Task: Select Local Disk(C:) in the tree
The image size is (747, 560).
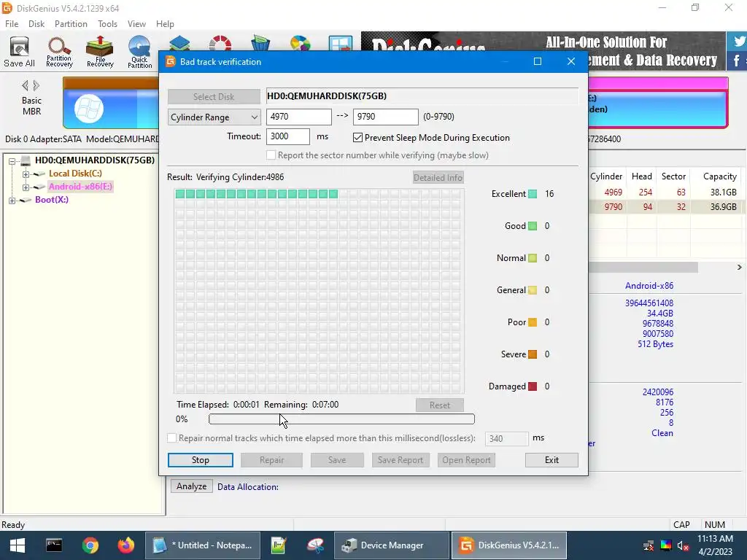Action: pos(75,174)
